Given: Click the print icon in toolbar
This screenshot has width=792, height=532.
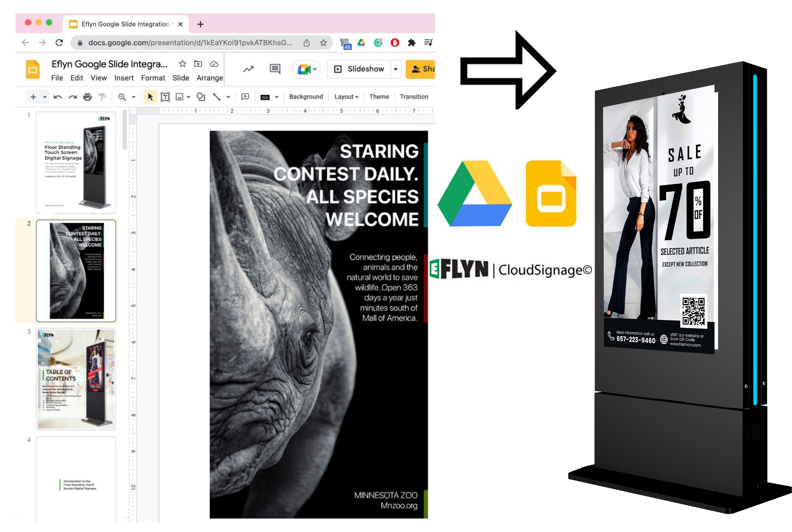Looking at the screenshot, I should click(88, 97).
